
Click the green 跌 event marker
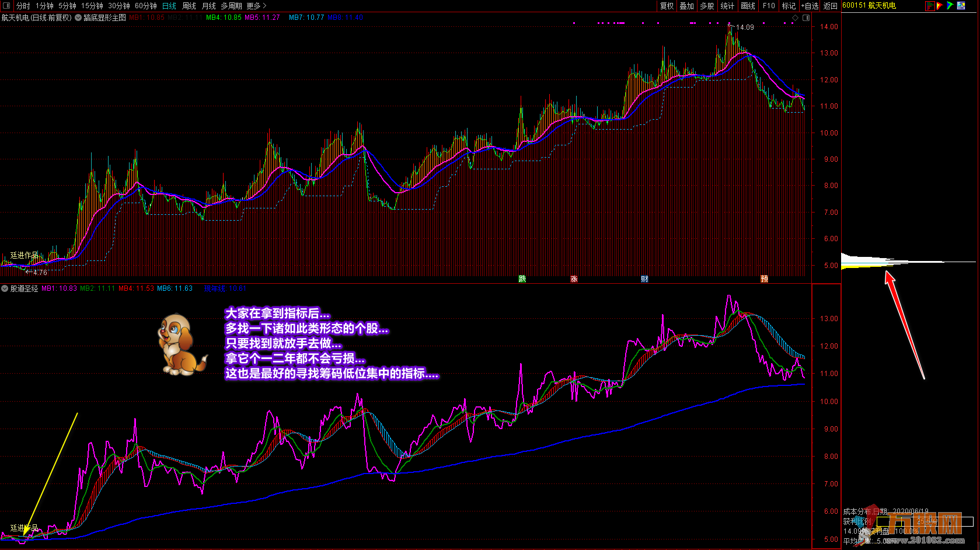pyautogui.click(x=522, y=279)
